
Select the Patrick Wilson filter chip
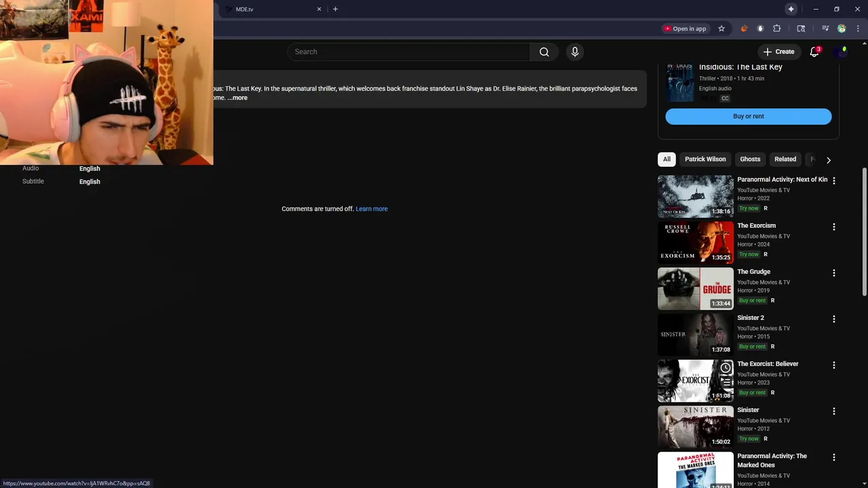click(705, 159)
